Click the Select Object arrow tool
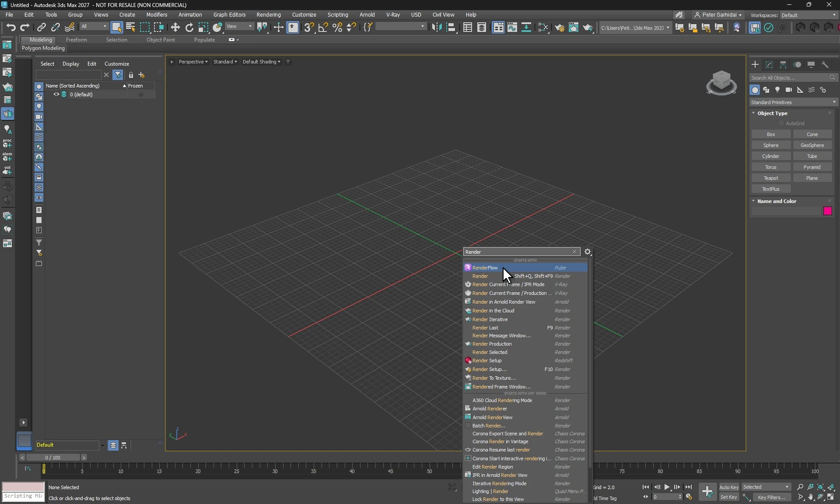 tap(116, 28)
